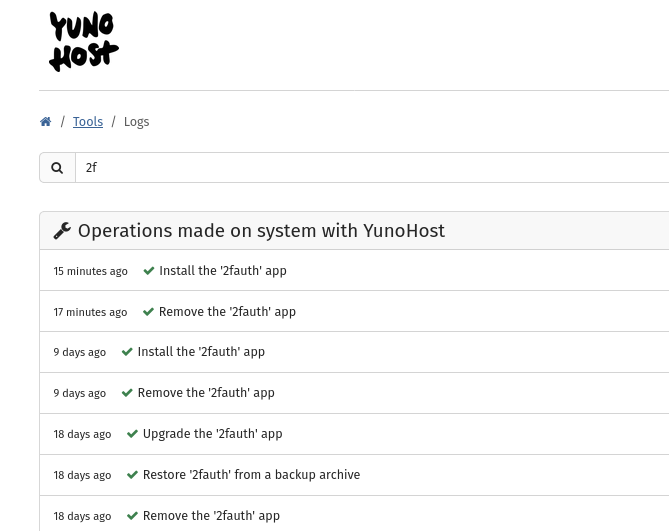The image size is (669, 531).
Task: Click the 'Operations made on system with YunoHost' heading
Action: (261, 231)
